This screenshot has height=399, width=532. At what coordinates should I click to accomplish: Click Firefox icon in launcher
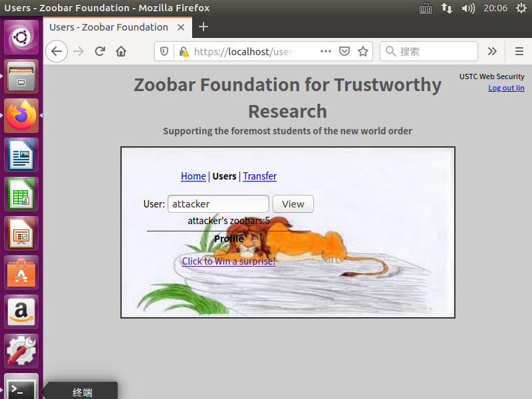[x=21, y=116]
